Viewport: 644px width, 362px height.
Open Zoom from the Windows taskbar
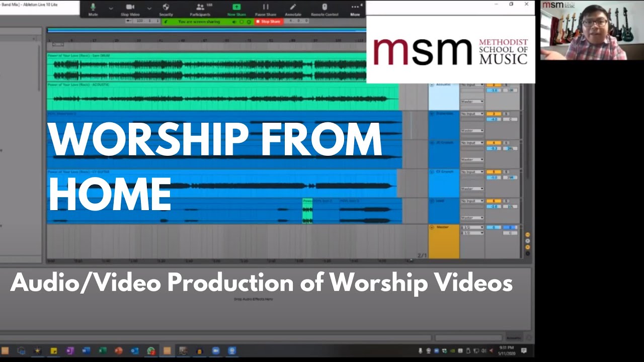coord(216,351)
